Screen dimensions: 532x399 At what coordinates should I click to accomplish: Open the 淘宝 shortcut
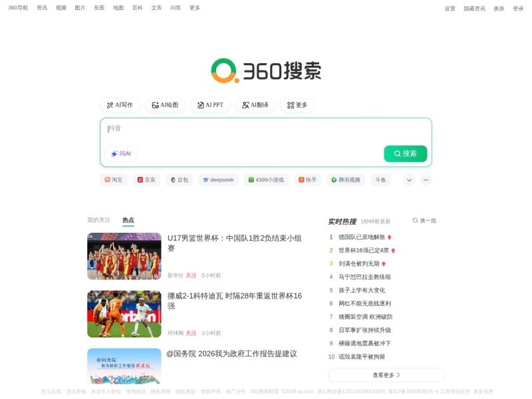pyautogui.click(x=114, y=180)
